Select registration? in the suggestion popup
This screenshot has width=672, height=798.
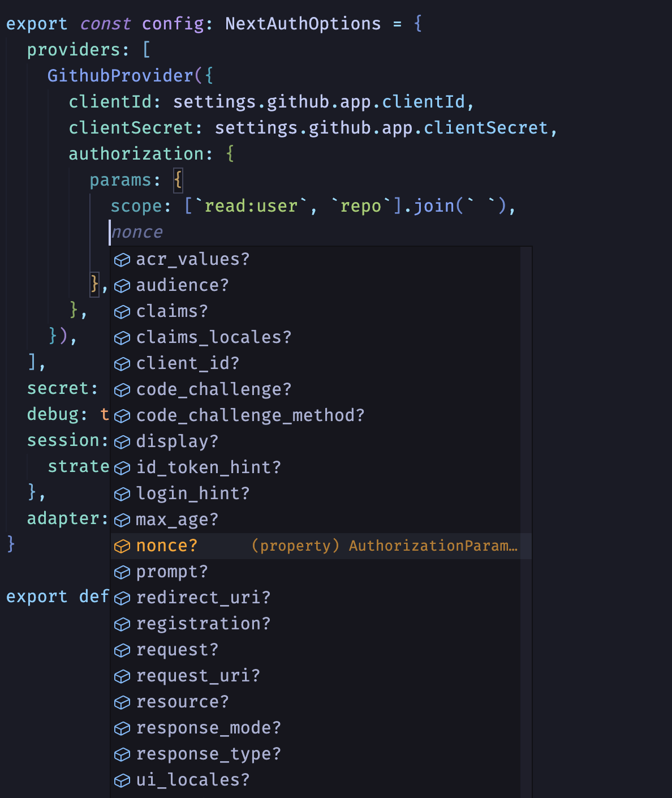coord(203,624)
